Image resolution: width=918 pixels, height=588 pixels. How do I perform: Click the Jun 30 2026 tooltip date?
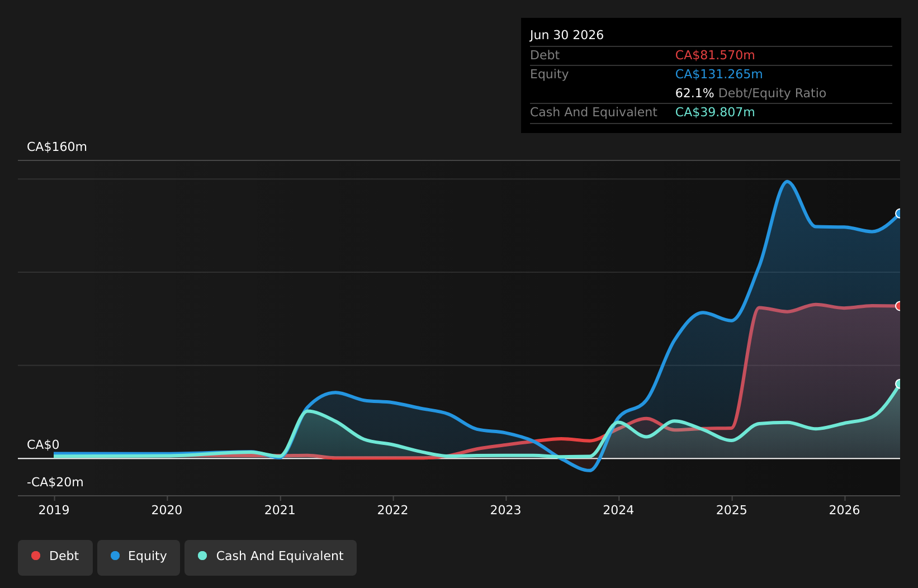click(x=567, y=35)
